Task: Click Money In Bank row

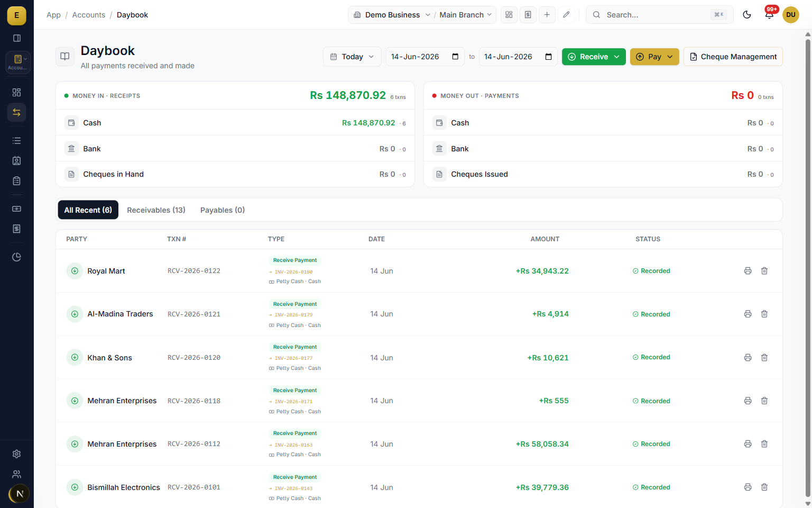Action: [x=235, y=149]
